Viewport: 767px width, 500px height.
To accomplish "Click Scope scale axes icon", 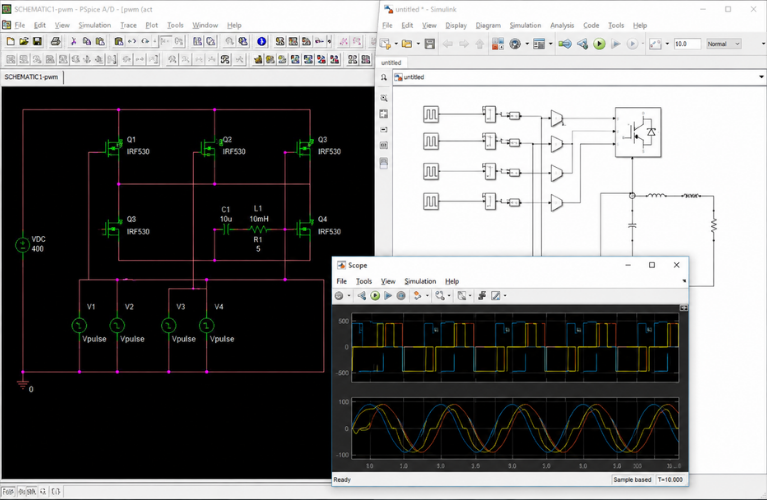I will point(462,295).
